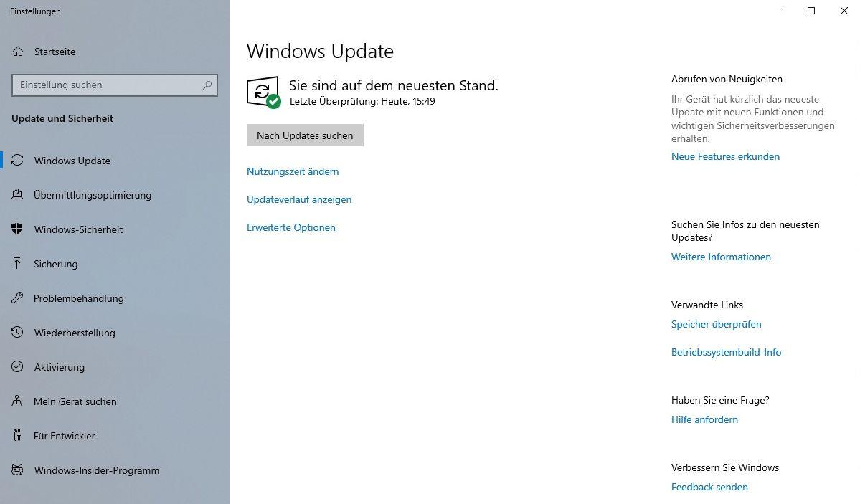Click 'Letzte Überprüfung: Heute, 15:49' text
The image size is (860, 504).
(x=362, y=102)
